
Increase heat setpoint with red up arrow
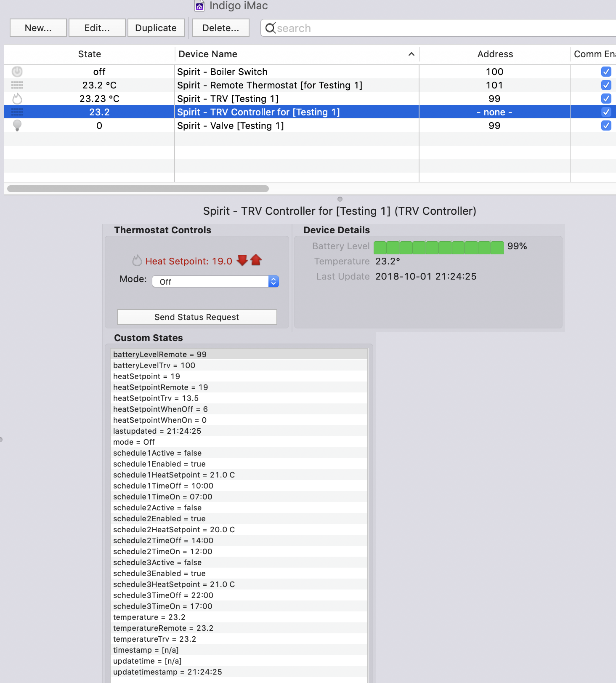coord(256,260)
